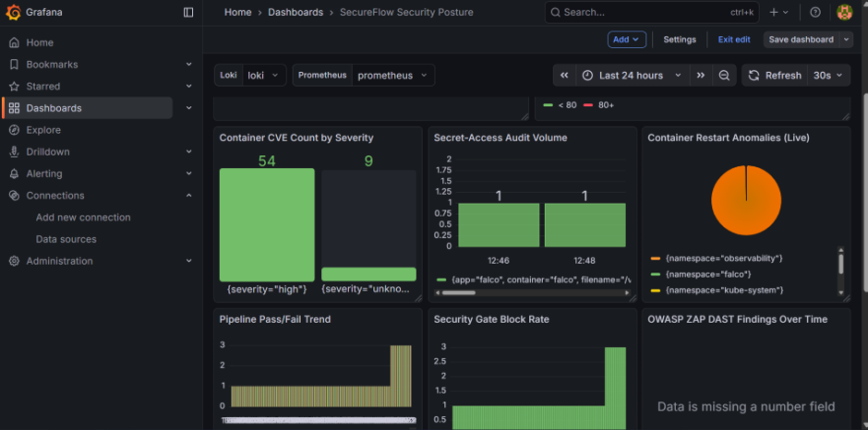
Task: Click the Container Restart legend vertical scrollbar
Action: pos(841,263)
